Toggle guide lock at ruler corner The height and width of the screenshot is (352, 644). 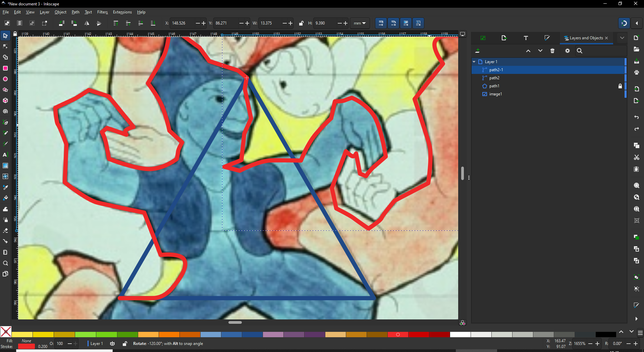pyautogui.click(x=15, y=34)
